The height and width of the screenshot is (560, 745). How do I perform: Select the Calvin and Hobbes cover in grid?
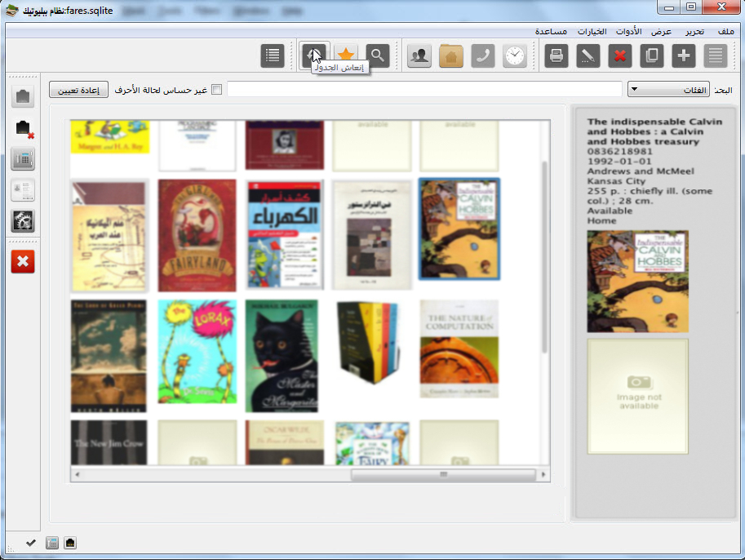459,229
